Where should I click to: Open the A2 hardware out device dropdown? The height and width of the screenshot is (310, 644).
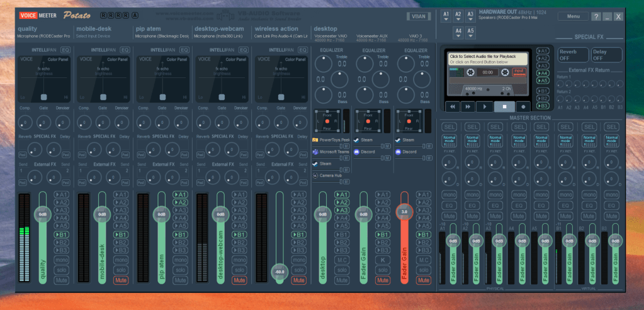click(458, 16)
